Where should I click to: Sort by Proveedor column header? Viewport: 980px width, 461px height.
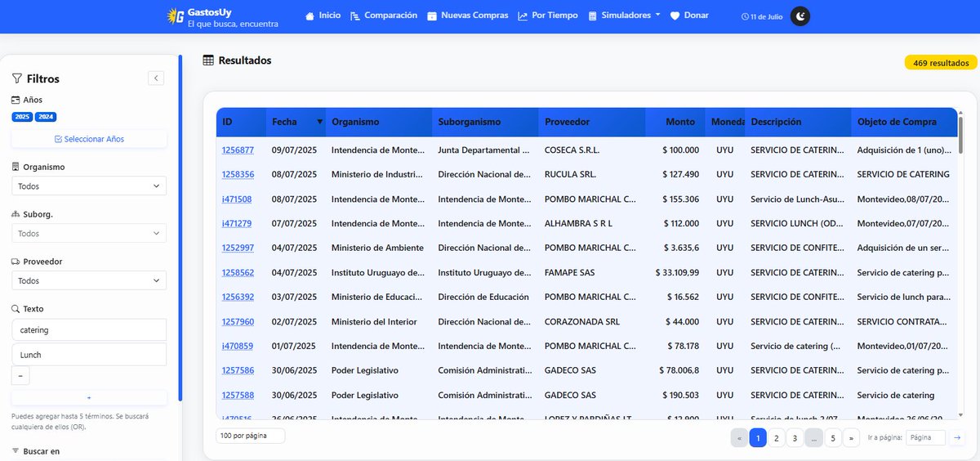[x=591, y=122]
